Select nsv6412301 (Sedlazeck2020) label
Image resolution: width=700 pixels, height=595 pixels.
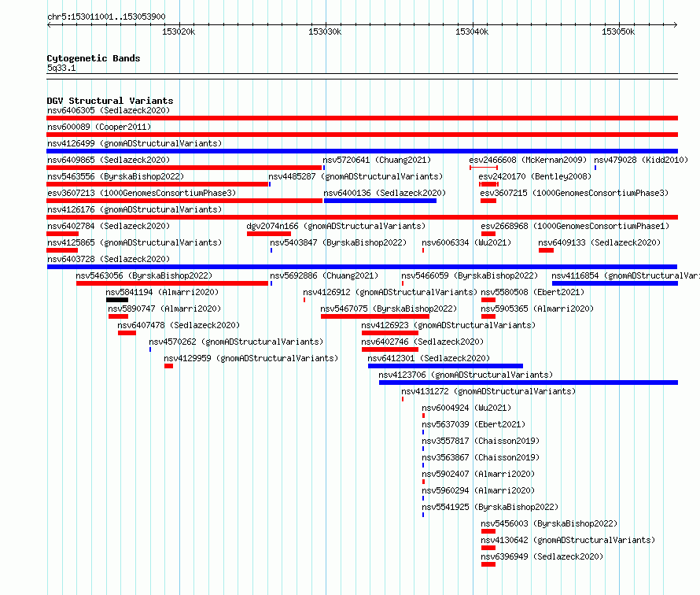click(429, 358)
